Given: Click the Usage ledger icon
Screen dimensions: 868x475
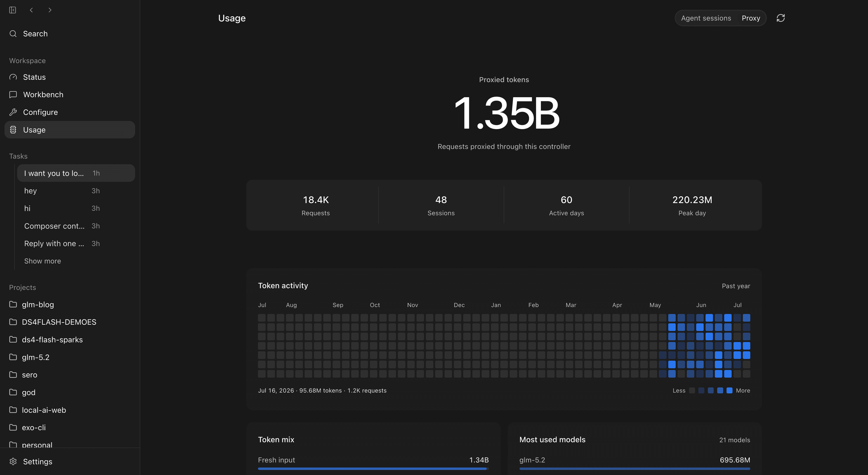Looking at the screenshot, I should point(13,130).
